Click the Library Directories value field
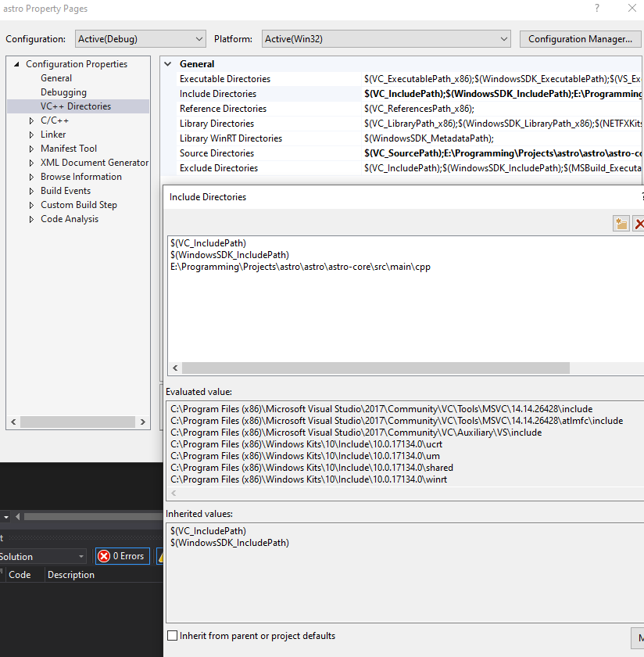The height and width of the screenshot is (657, 644). (x=502, y=124)
